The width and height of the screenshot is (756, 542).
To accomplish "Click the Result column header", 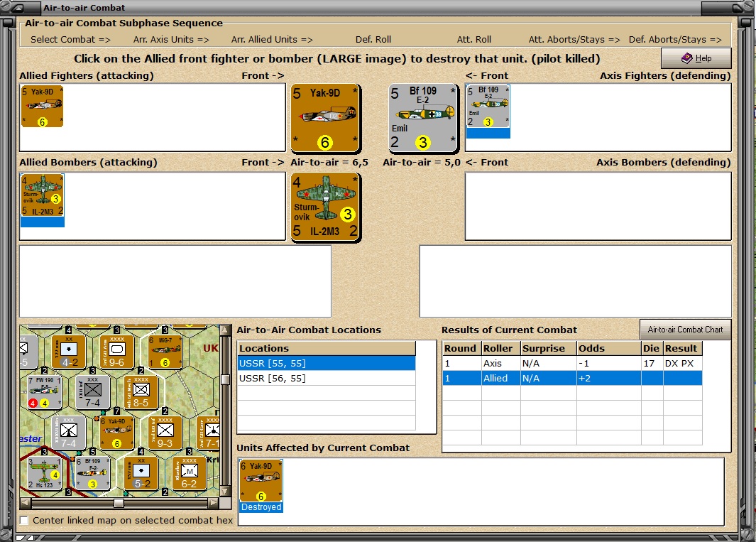I will click(x=682, y=348).
